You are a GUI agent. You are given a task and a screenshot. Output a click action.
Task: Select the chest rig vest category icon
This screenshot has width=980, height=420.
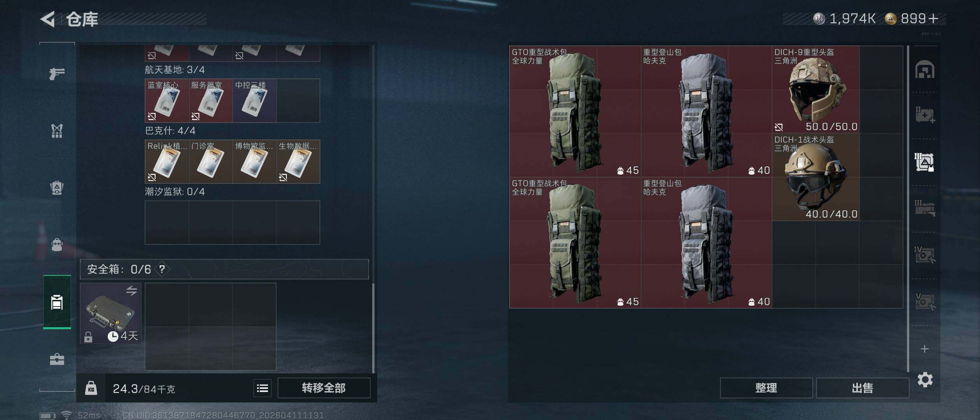coord(57,131)
